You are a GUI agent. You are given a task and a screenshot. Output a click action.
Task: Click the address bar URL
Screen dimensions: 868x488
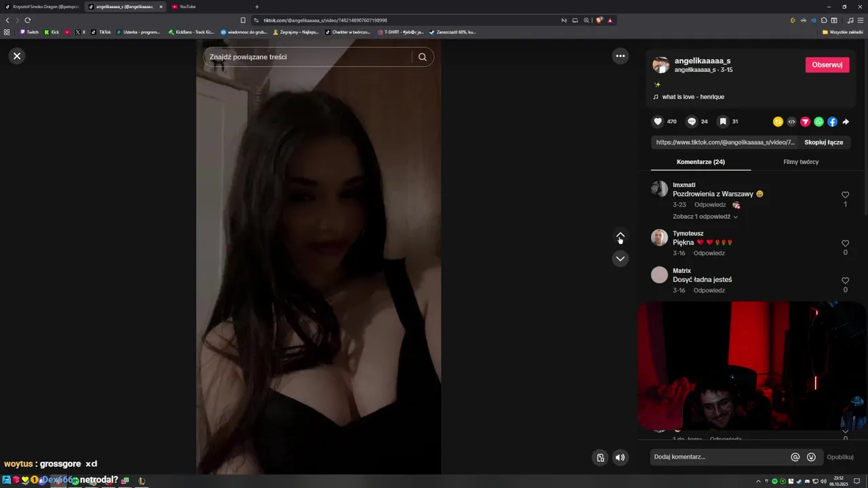(x=325, y=20)
